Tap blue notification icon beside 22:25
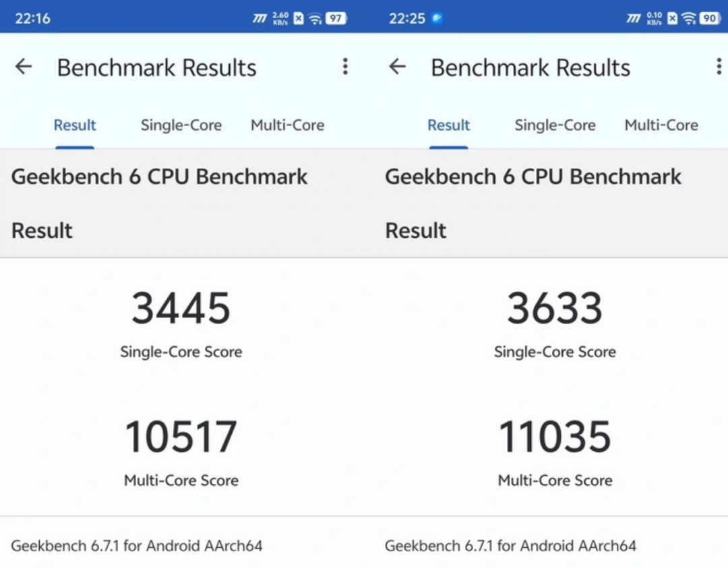 tap(437, 18)
